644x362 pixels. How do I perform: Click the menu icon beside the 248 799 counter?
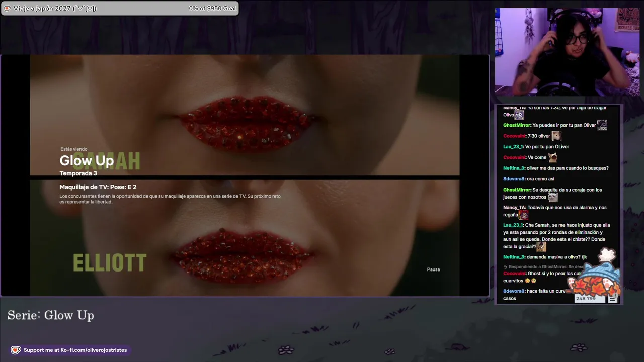pos(612,299)
